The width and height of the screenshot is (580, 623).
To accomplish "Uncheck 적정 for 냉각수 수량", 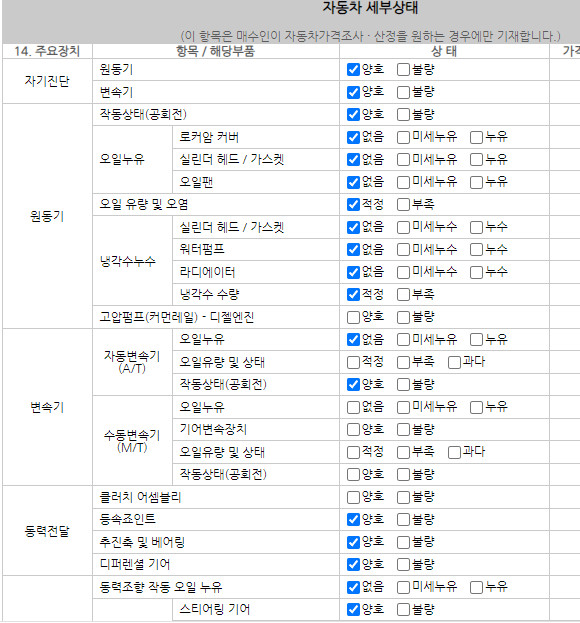I will pos(353,295).
